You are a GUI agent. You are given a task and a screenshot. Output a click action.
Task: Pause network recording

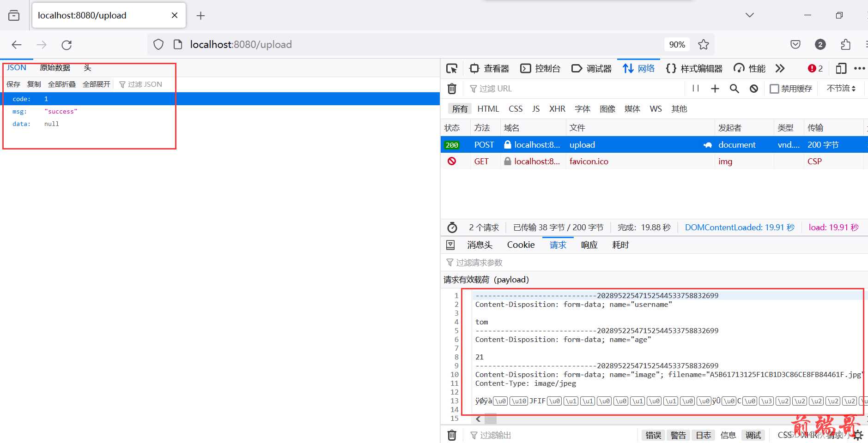point(696,89)
